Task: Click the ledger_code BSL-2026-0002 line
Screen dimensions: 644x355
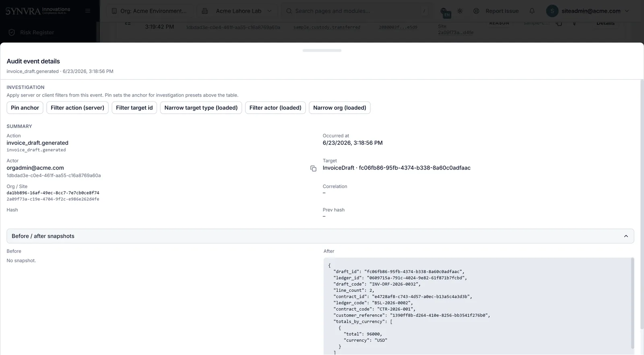Action: tap(373, 303)
